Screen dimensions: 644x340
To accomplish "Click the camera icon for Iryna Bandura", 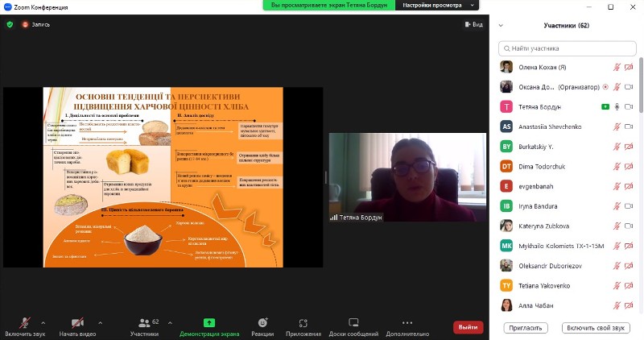I will (629, 206).
